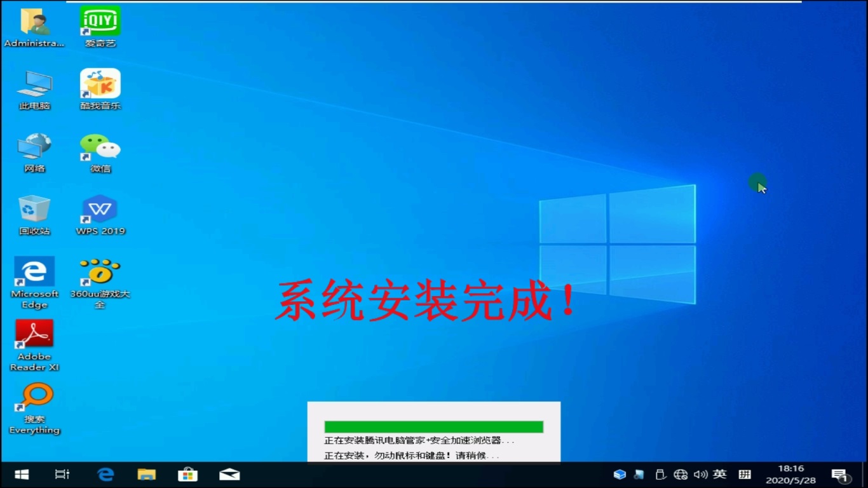Toggle the 英 input language indicator

720,474
